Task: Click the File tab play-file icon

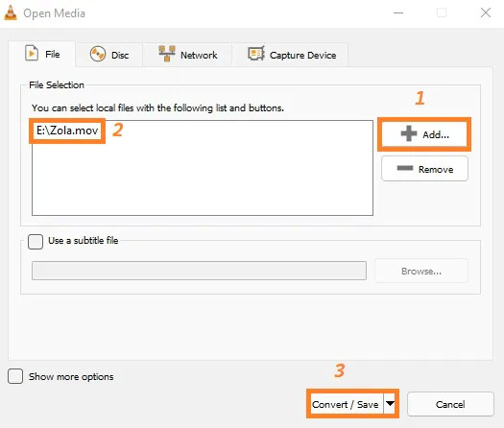Action: (32, 53)
